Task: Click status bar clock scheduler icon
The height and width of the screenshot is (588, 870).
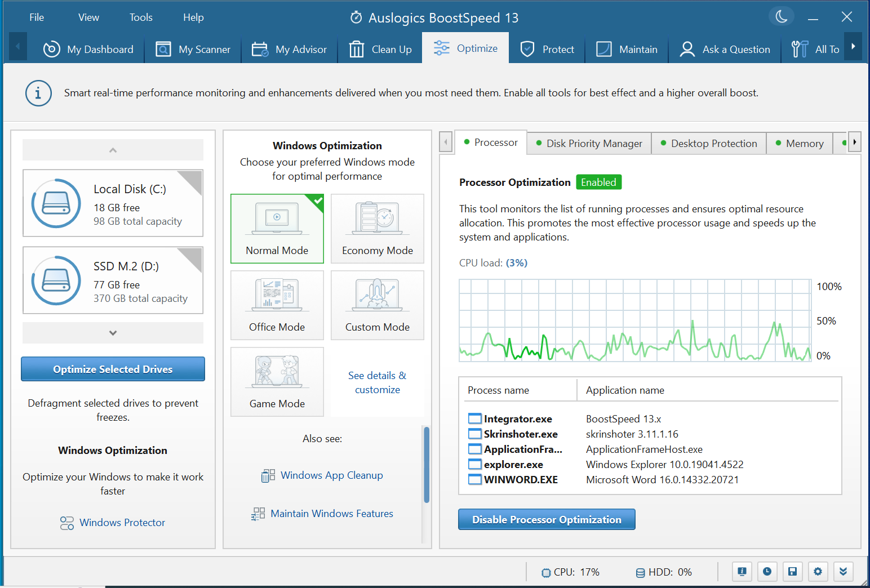Action: (x=767, y=572)
